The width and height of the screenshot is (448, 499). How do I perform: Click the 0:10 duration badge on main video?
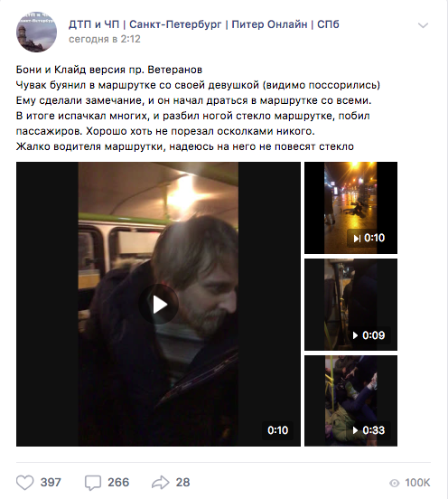tap(277, 430)
